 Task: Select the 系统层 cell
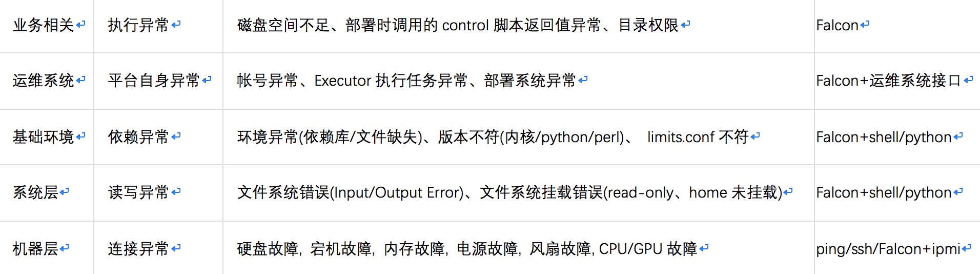point(35,192)
